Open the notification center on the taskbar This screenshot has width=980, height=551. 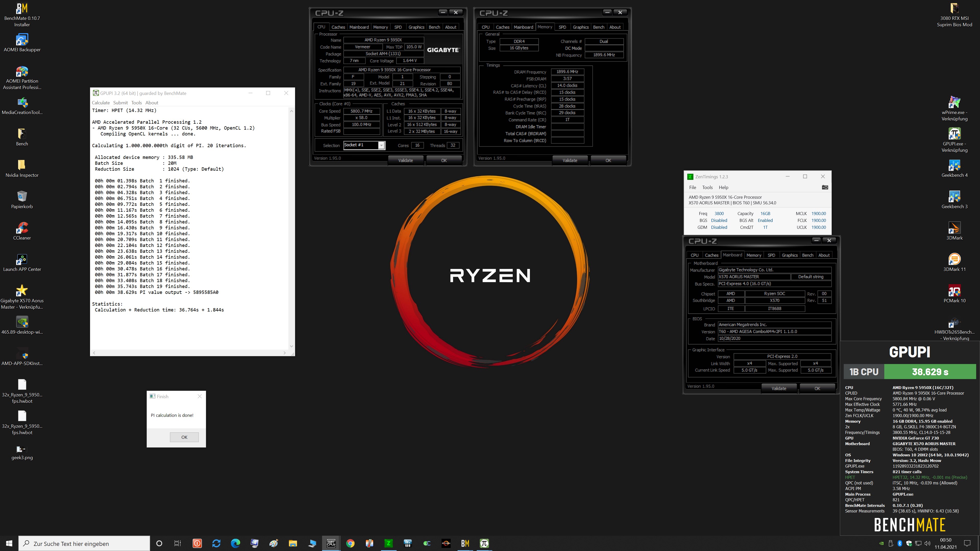967,543
